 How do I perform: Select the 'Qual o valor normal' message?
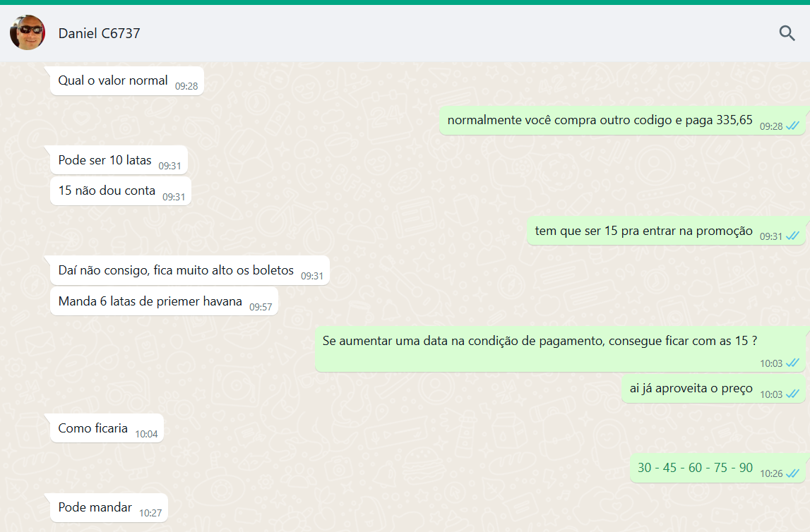click(113, 80)
